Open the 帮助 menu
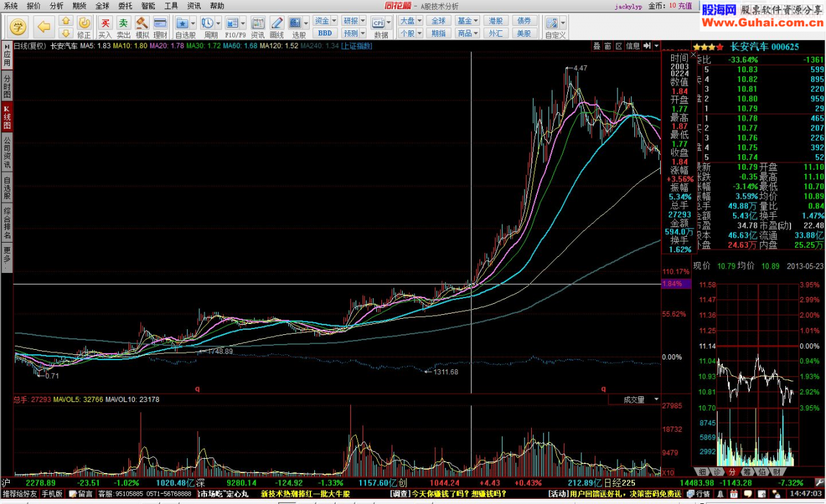 coord(217,6)
